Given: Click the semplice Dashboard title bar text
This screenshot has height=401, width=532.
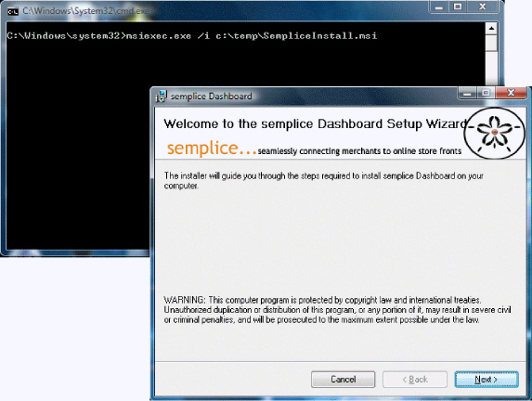Looking at the screenshot, I should [211, 97].
